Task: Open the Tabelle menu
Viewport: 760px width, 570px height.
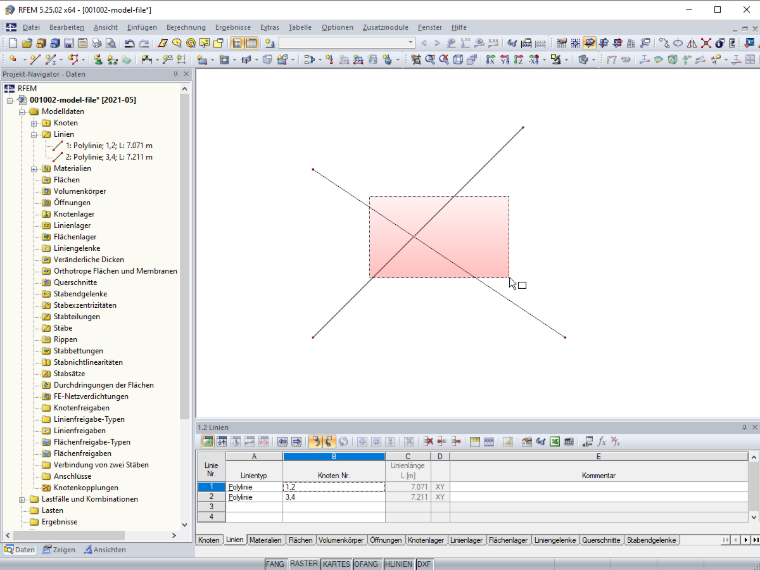Action: click(300, 27)
